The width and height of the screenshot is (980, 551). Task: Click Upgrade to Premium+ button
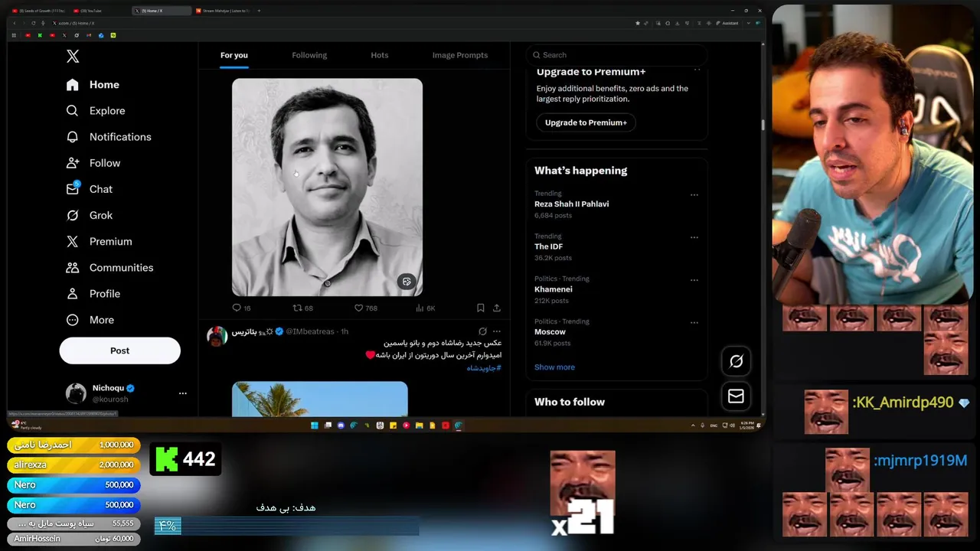(586, 122)
